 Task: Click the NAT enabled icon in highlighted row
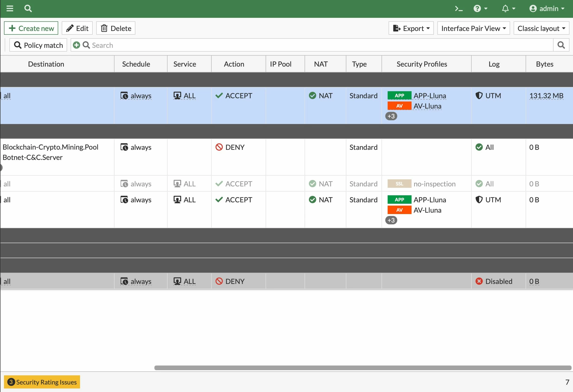[312, 96]
